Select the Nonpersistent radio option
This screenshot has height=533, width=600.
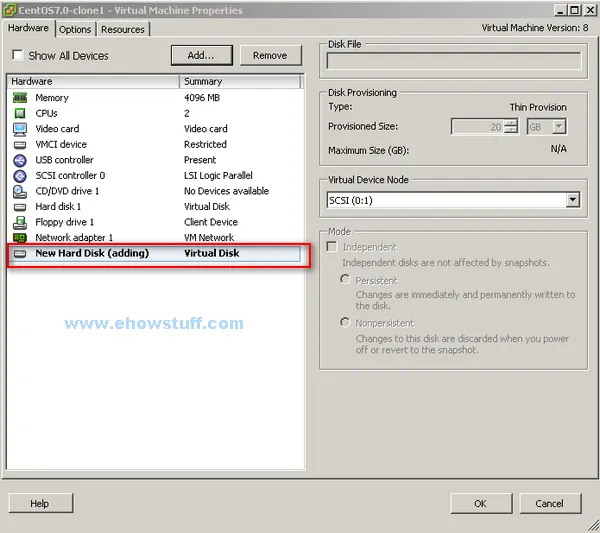pyautogui.click(x=346, y=323)
